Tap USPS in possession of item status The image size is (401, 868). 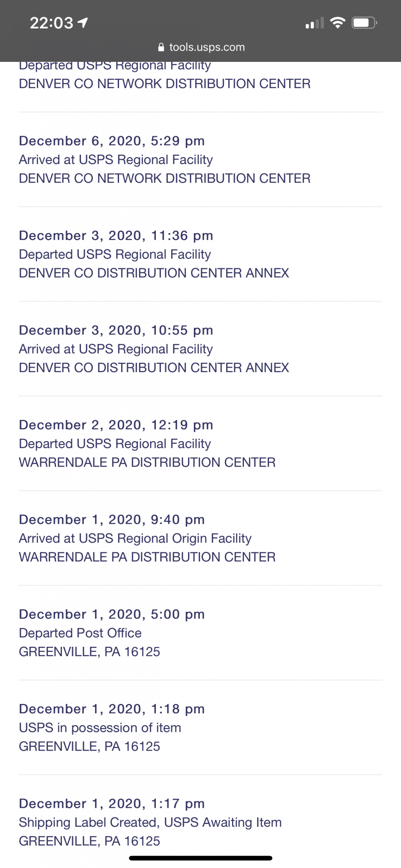(100, 728)
